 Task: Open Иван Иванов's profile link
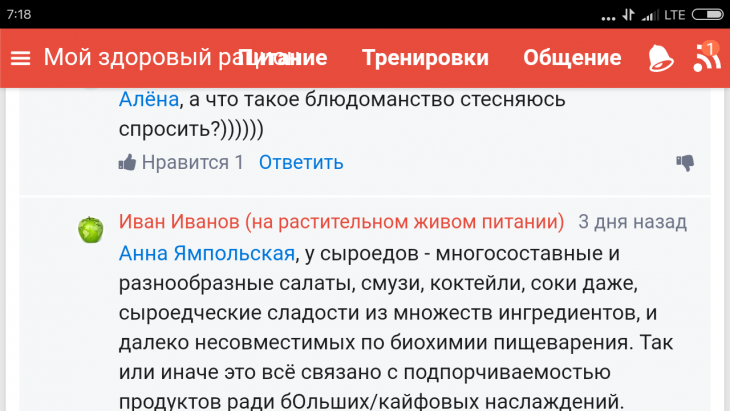click(341, 221)
